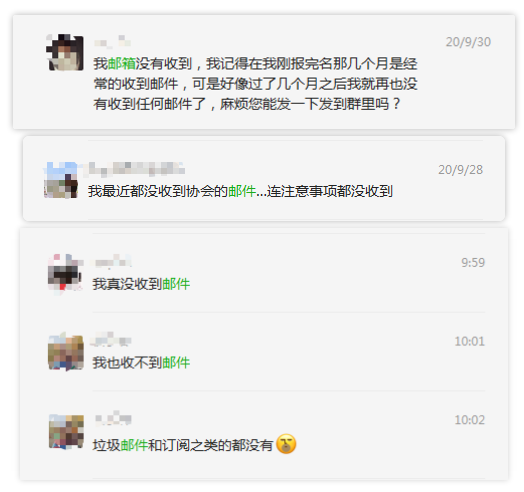
Task: Click blurred sender name above 20/9/28 message
Action: coord(136,168)
